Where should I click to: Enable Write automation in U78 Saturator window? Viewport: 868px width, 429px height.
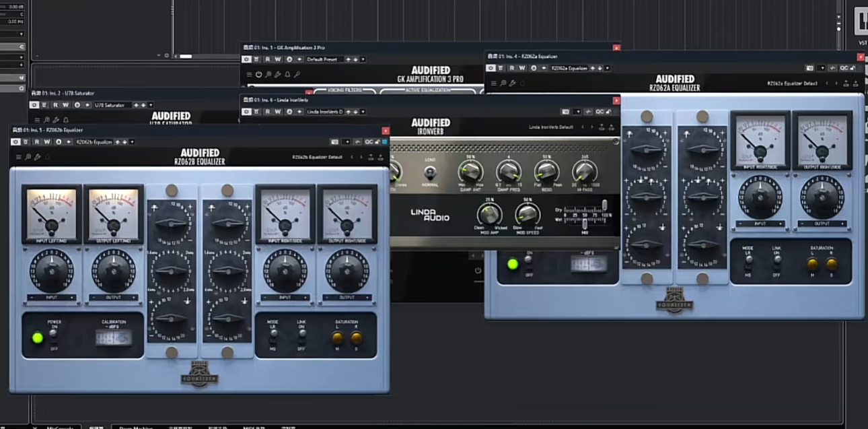[x=65, y=105]
